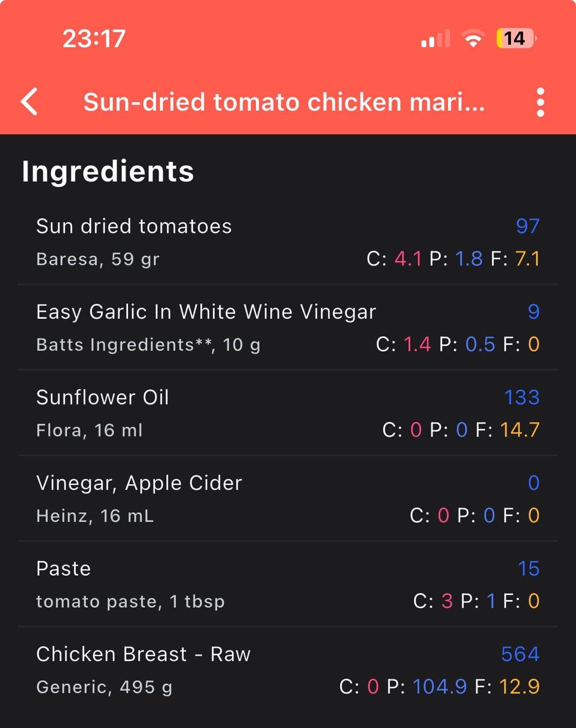Viewport: 576px width, 728px height.
Task: Tap the recipe title in header
Action: click(284, 102)
